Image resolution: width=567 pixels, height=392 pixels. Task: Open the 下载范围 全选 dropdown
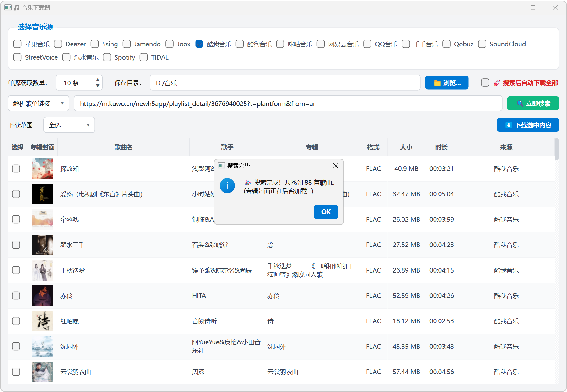point(69,125)
